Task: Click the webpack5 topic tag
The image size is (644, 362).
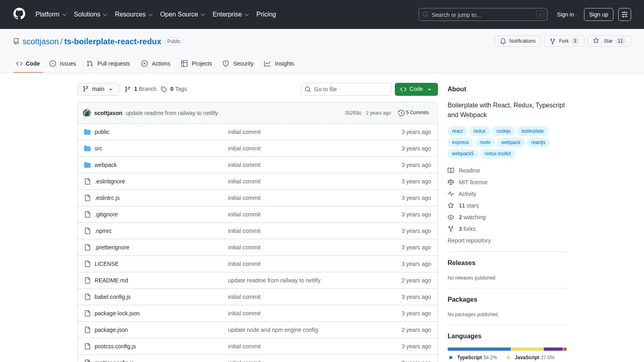Action: tap(463, 154)
